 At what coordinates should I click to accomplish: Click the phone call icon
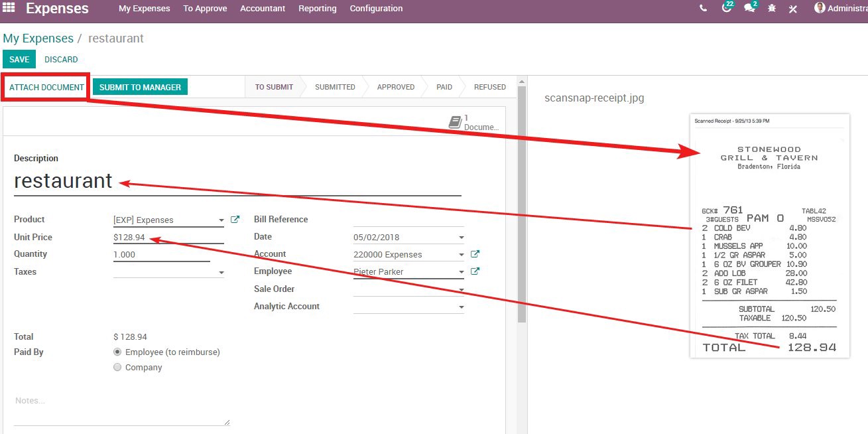[703, 9]
